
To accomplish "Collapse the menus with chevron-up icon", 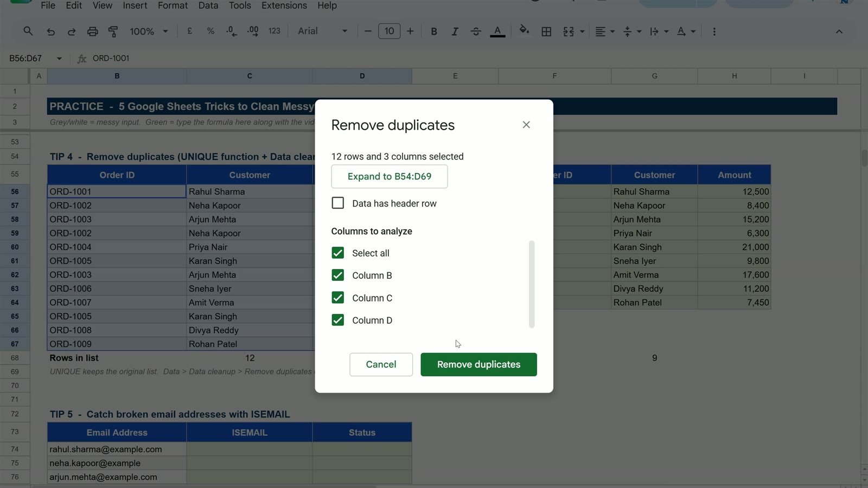I will pyautogui.click(x=839, y=31).
